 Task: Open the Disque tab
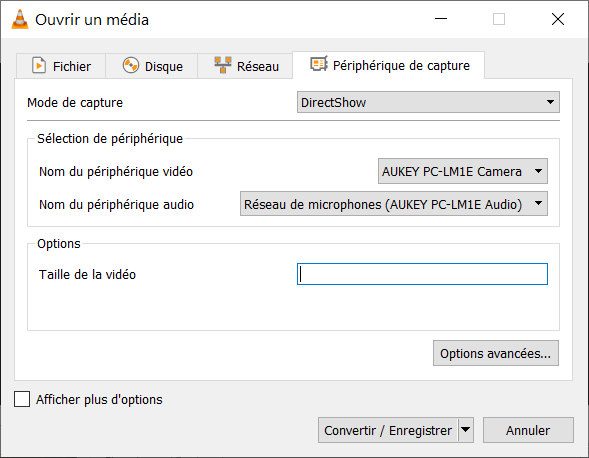(x=152, y=66)
